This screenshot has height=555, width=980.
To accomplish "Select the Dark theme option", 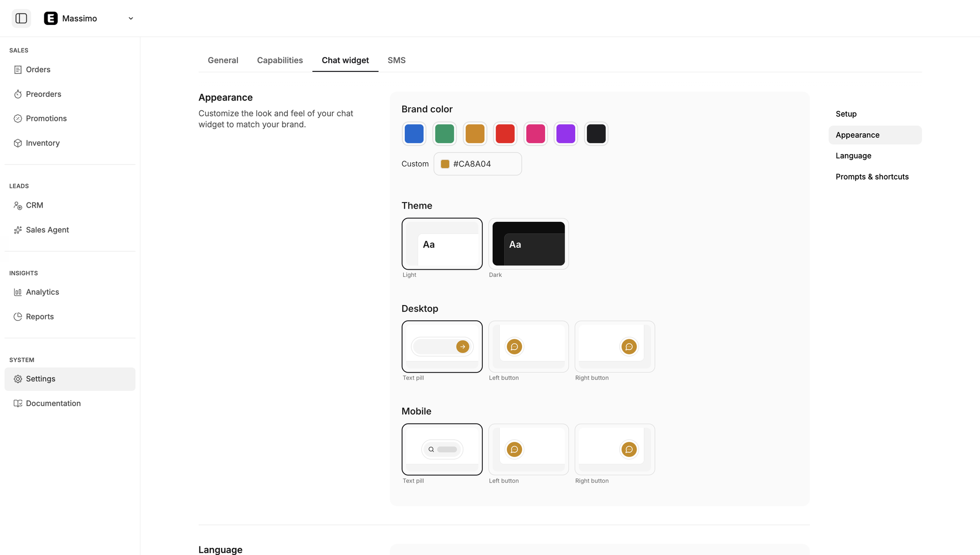I will pyautogui.click(x=528, y=244).
